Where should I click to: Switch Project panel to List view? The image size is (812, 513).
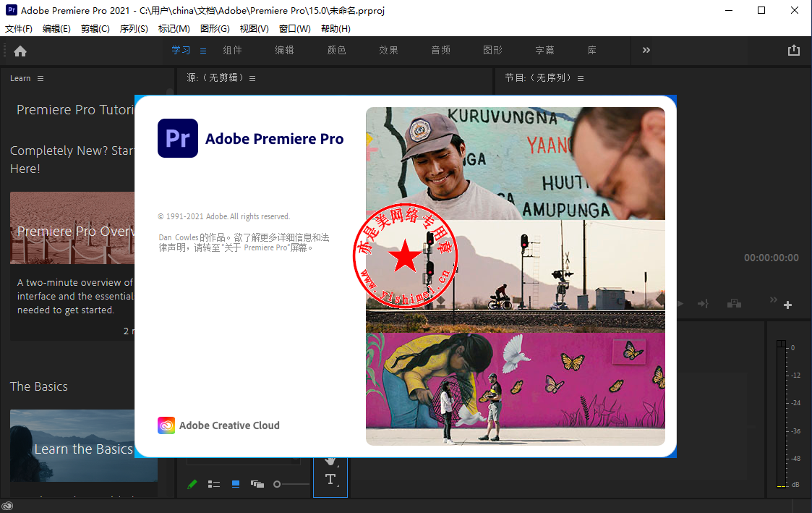214,484
